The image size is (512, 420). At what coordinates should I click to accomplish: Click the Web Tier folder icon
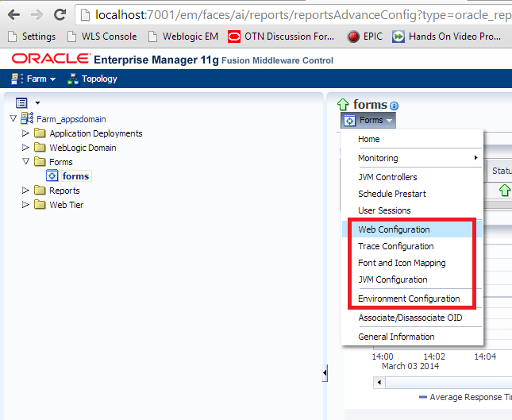click(40, 205)
